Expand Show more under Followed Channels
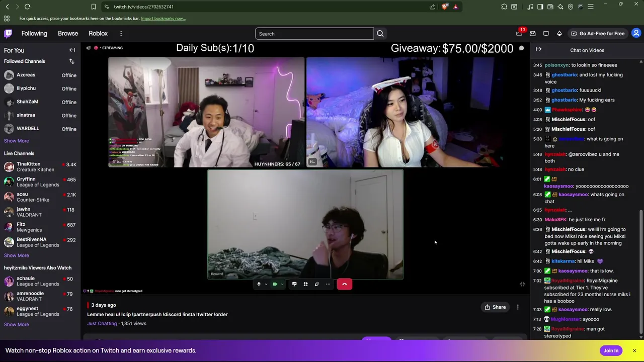This screenshot has width=644, height=362. (16, 141)
